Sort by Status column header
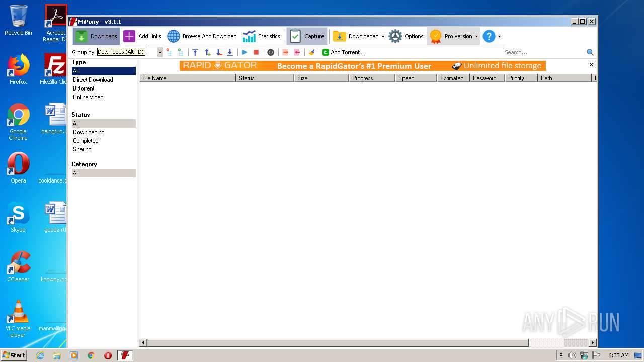The width and height of the screenshot is (644, 362). pyautogui.click(x=265, y=78)
